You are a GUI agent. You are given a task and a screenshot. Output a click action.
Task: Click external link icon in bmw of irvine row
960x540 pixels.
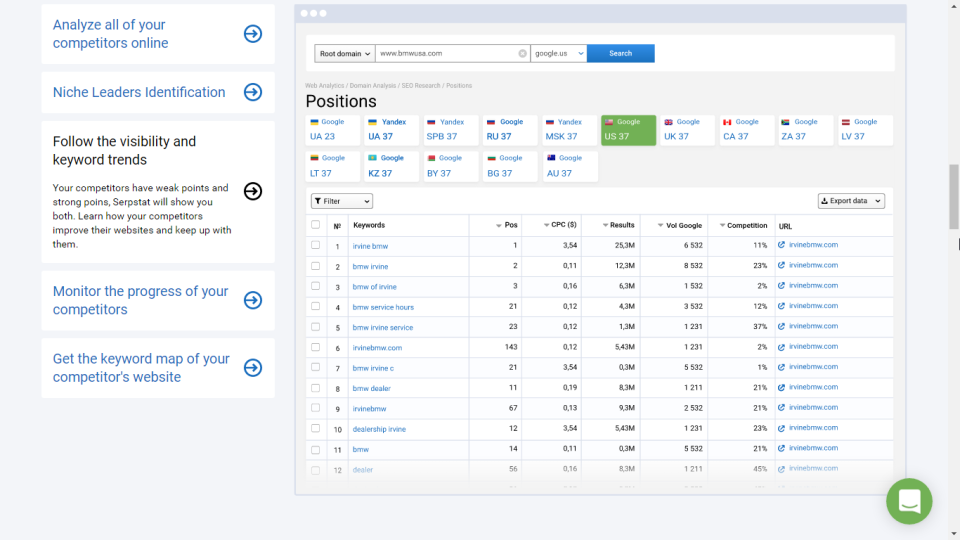[x=781, y=285]
